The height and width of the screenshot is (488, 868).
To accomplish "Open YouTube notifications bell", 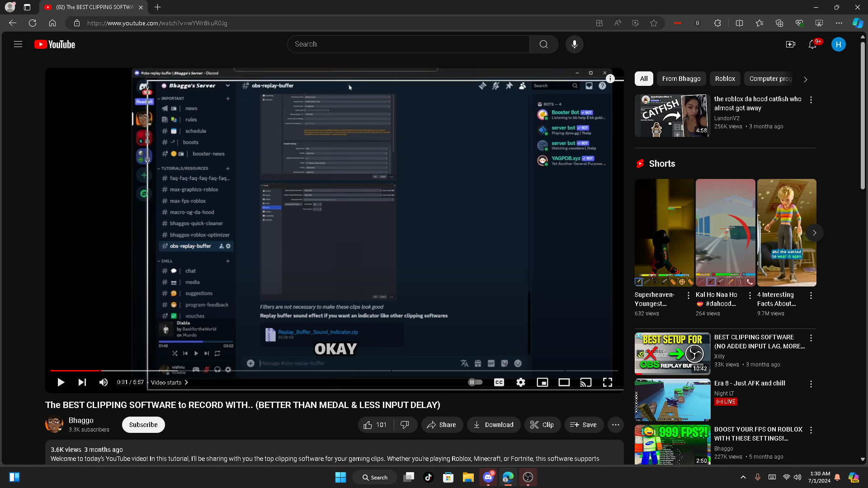I will pyautogui.click(x=812, y=44).
